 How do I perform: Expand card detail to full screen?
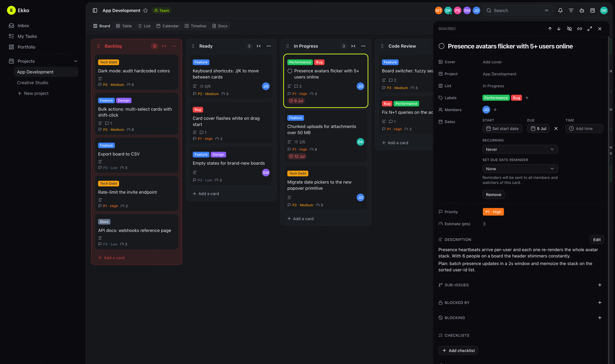point(590,29)
